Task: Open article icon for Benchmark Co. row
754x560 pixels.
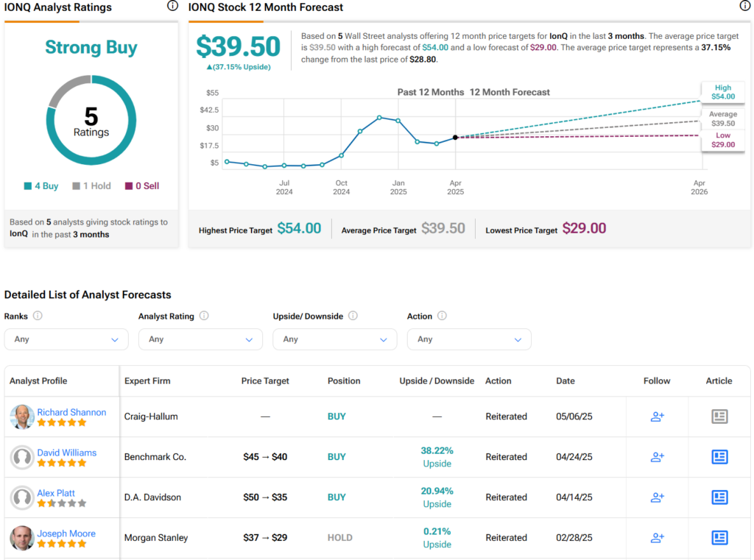Action: [719, 457]
